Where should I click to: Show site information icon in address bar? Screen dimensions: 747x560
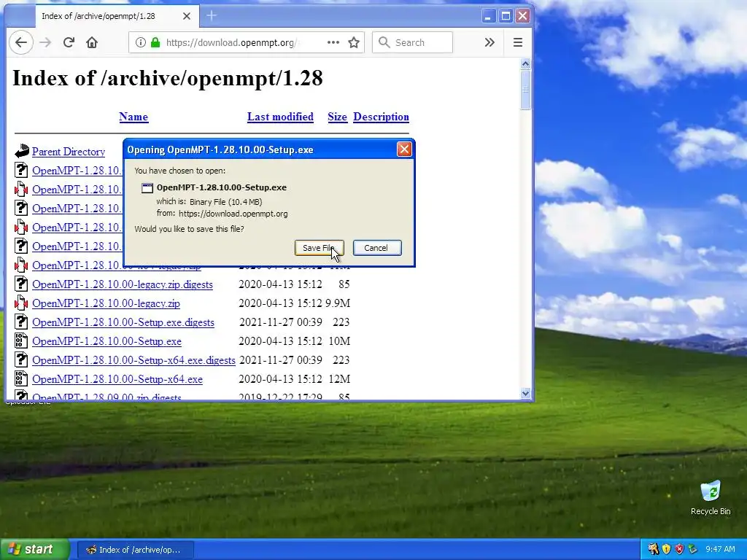[x=140, y=42]
